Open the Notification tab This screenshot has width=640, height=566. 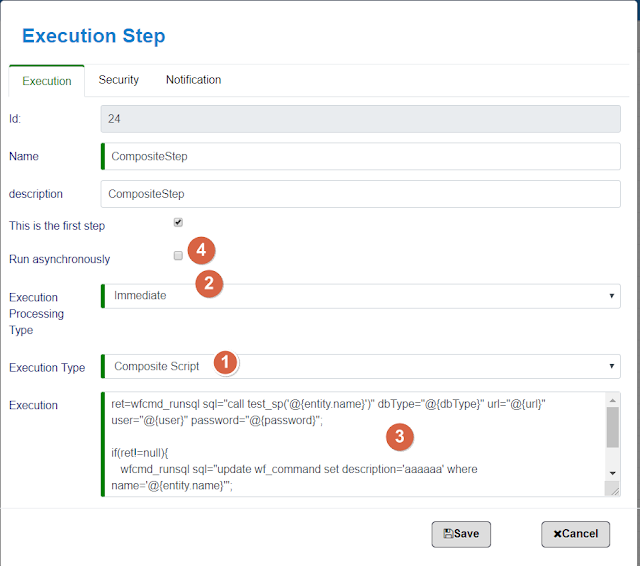click(194, 80)
